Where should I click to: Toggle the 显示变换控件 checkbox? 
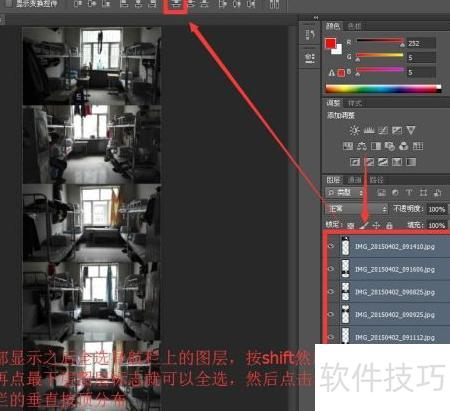tap(9, 4)
